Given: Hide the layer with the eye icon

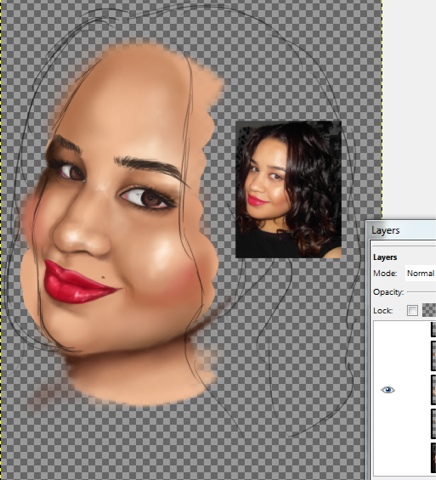Looking at the screenshot, I should (x=388, y=390).
